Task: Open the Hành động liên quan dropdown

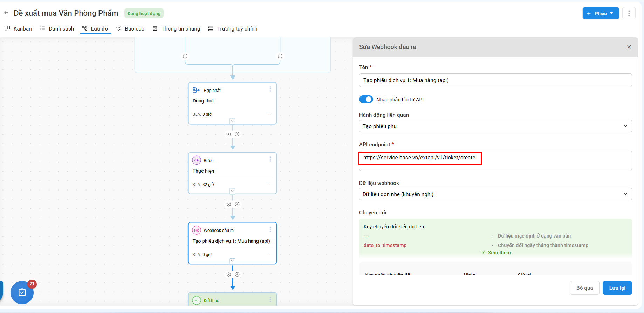Action: tap(495, 126)
